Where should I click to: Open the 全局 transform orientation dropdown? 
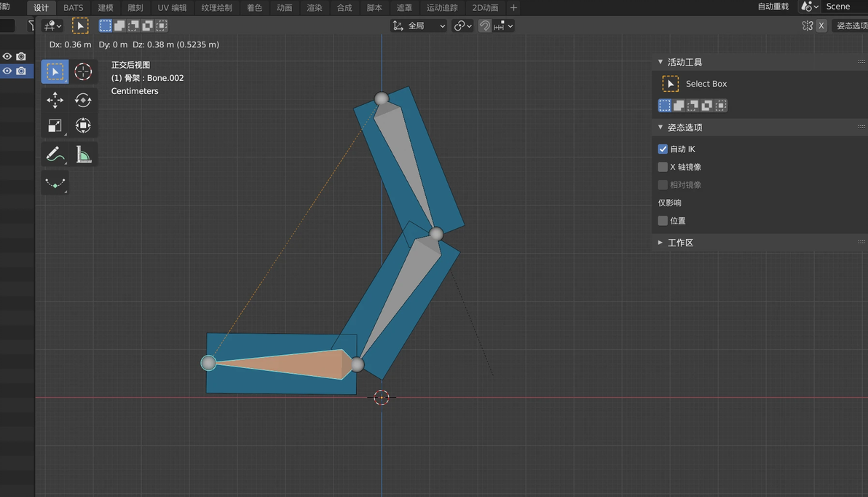tap(419, 26)
